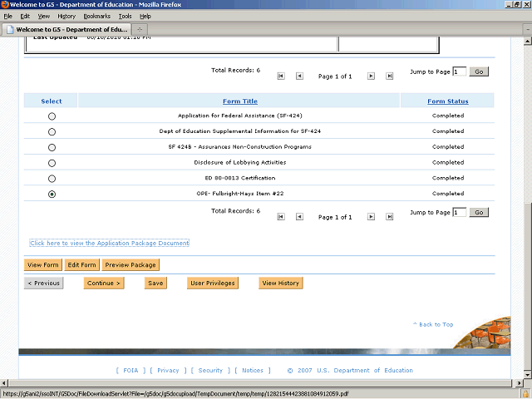Click the View Form button

[43, 265]
